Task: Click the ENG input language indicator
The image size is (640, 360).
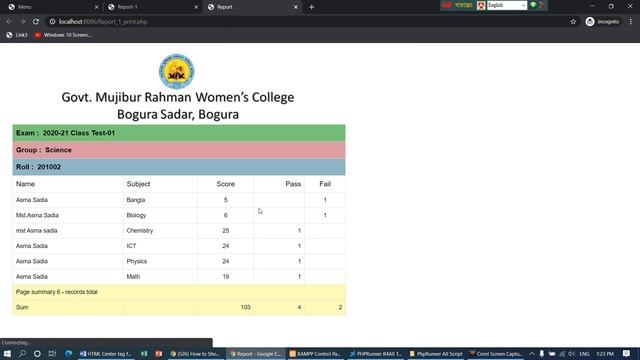Action: [x=584, y=353]
